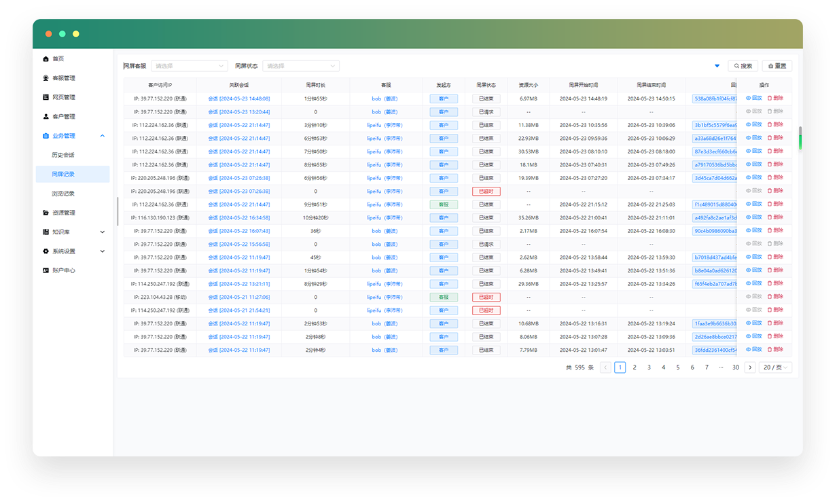
Task: Open the 20 / 页 page size dropdown
Action: (775, 367)
